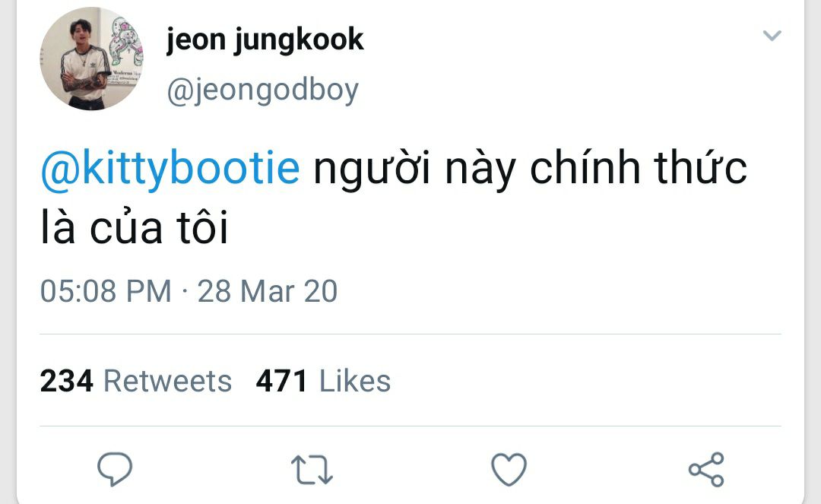
Task: Expand the tweet options chevron
Action: [x=772, y=36]
